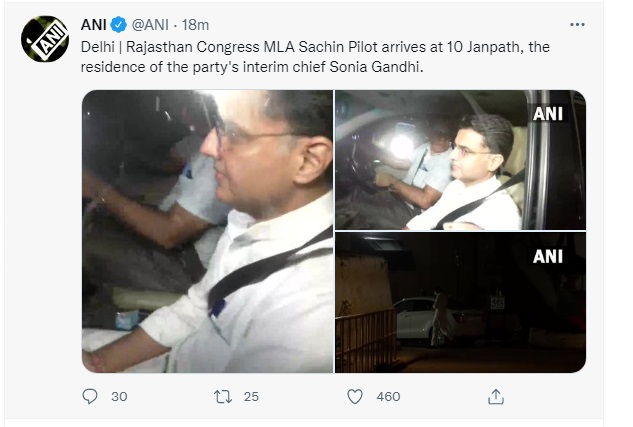Image resolution: width=633 pixels, height=427 pixels.
Task: Click the like count 460
Action: (388, 397)
